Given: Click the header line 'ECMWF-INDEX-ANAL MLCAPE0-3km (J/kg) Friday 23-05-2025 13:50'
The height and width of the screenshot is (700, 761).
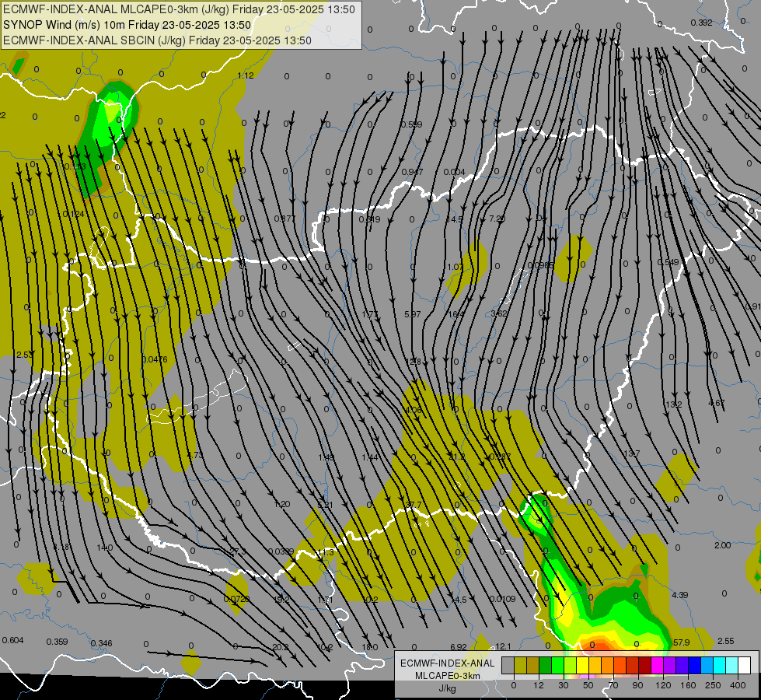Looking at the screenshot, I should pos(179,9).
